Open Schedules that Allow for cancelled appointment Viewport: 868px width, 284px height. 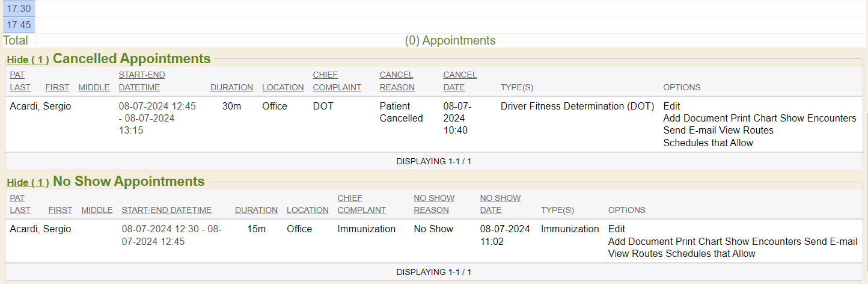point(708,143)
